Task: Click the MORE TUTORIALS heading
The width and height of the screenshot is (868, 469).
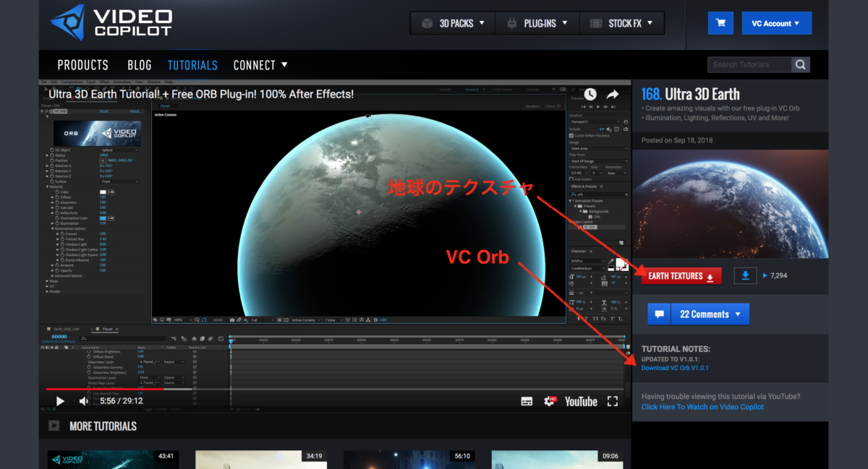Action: [x=103, y=426]
